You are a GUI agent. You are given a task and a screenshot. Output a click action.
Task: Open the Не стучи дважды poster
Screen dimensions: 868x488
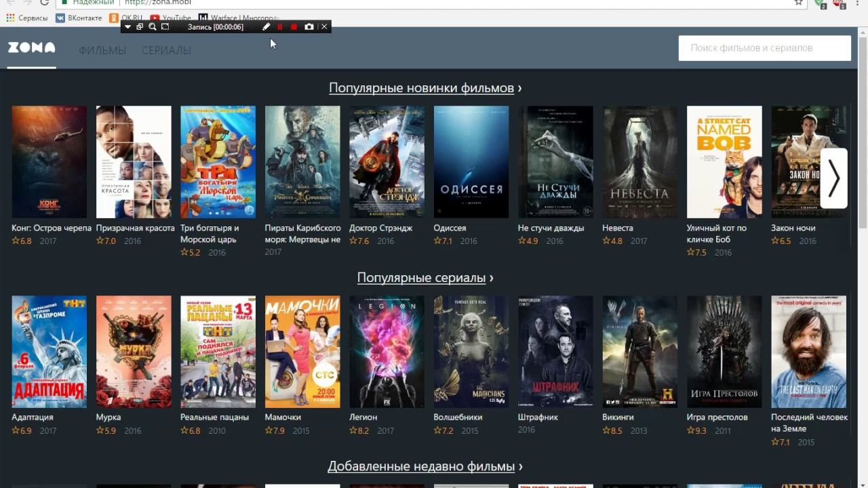(x=555, y=162)
